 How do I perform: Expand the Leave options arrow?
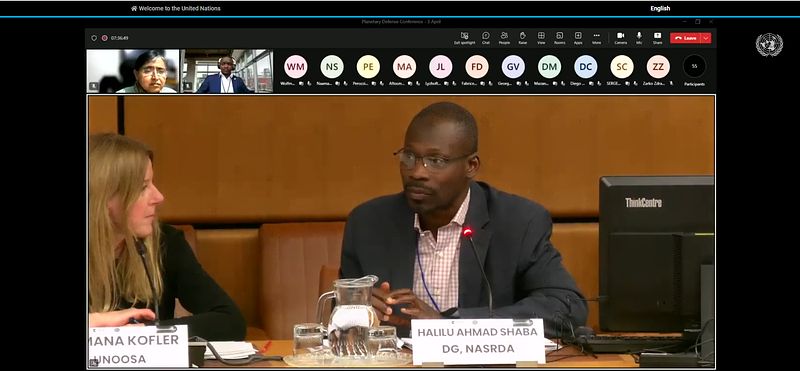click(x=706, y=38)
